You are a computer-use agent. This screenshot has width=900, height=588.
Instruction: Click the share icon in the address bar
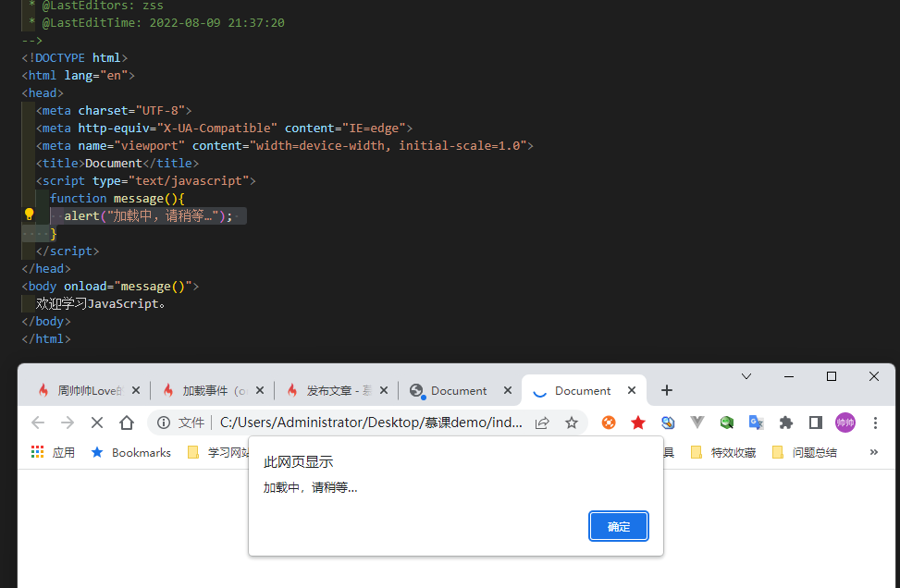click(542, 423)
